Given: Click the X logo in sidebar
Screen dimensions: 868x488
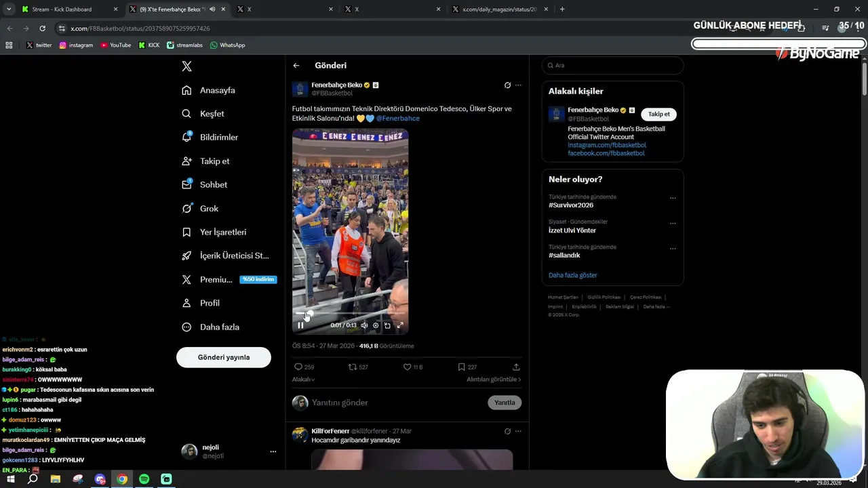Looking at the screenshot, I should click(187, 66).
